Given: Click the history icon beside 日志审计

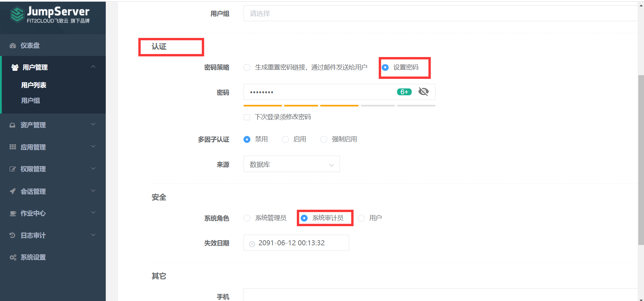Looking at the screenshot, I should point(12,235).
